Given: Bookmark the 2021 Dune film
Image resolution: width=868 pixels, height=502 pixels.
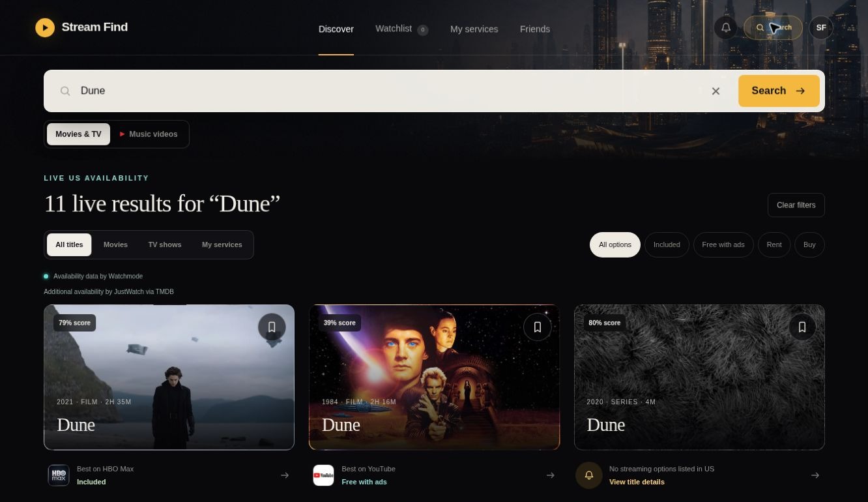Looking at the screenshot, I should (x=272, y=327).
